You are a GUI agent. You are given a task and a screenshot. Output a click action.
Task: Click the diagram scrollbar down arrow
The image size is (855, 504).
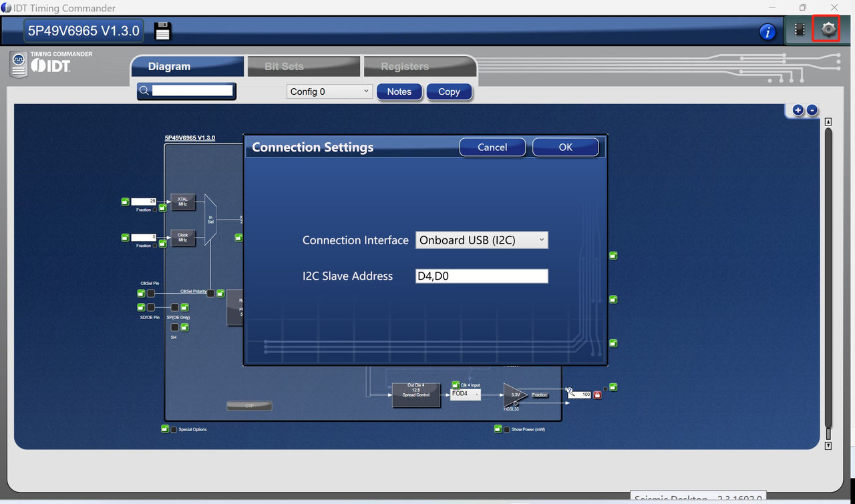[x=828, y=446]
